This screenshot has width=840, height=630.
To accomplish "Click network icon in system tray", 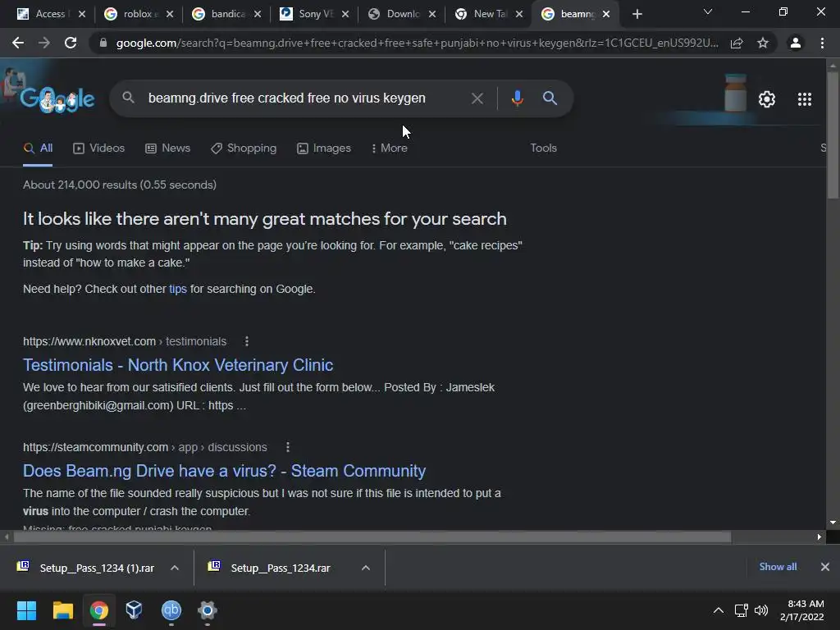I will click(x=741, y=610).
